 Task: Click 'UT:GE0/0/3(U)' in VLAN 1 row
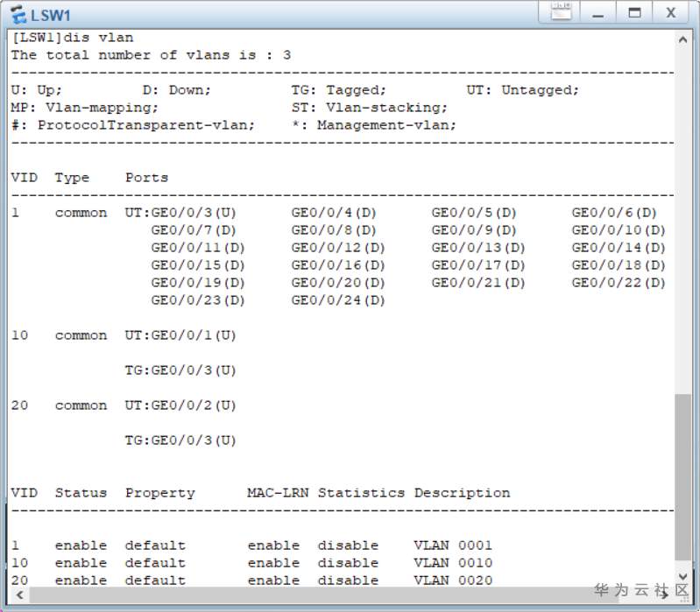tap(180, 213)
